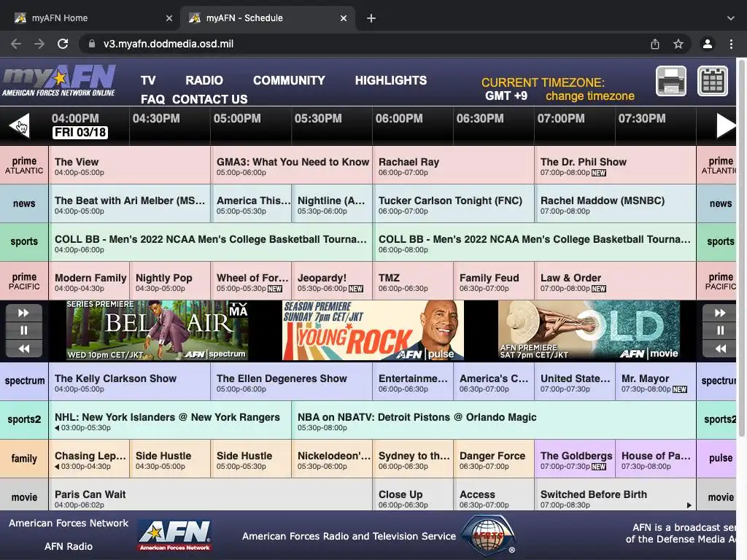Close the myAFN Home tab
The image size is (747, 560).
[x=169, y=18]
